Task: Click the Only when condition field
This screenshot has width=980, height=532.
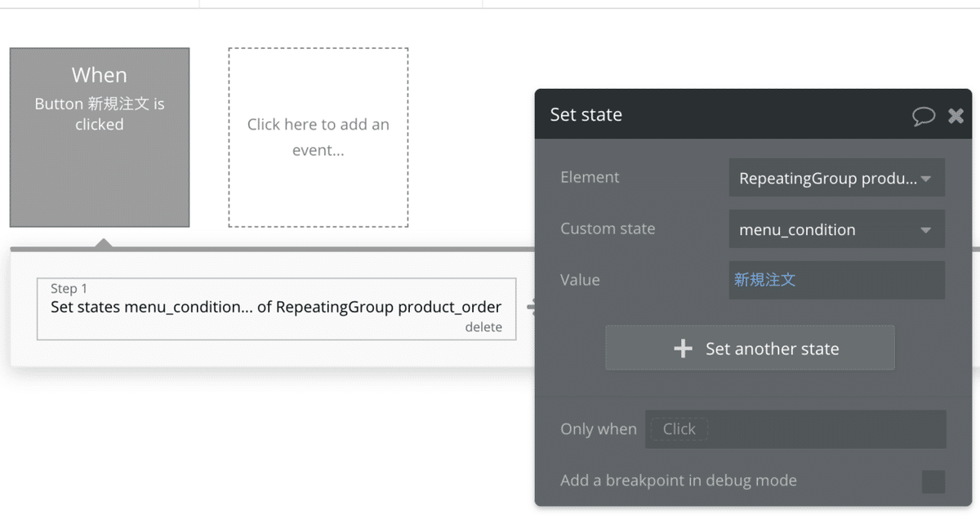Action: [x=795, y=429]
